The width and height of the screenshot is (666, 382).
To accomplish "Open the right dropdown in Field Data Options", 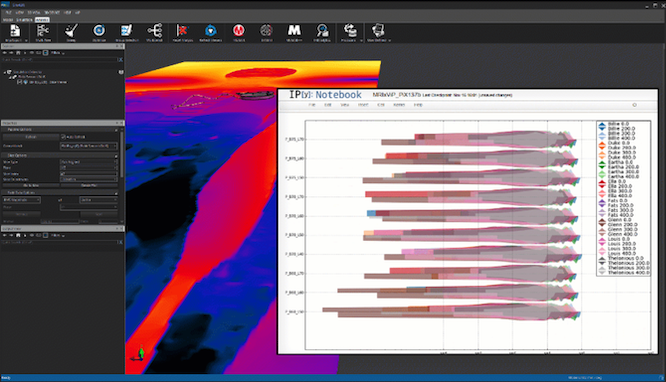I will 98,200.
